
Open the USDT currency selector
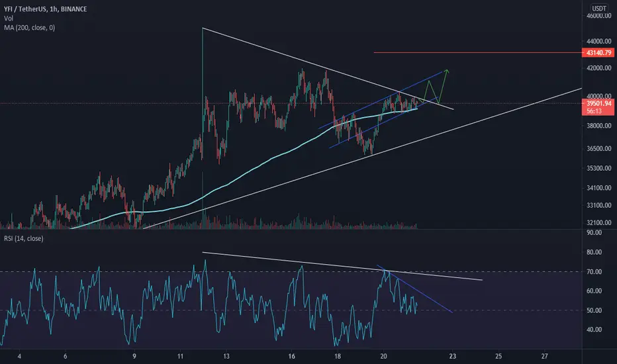pos(599,8)
